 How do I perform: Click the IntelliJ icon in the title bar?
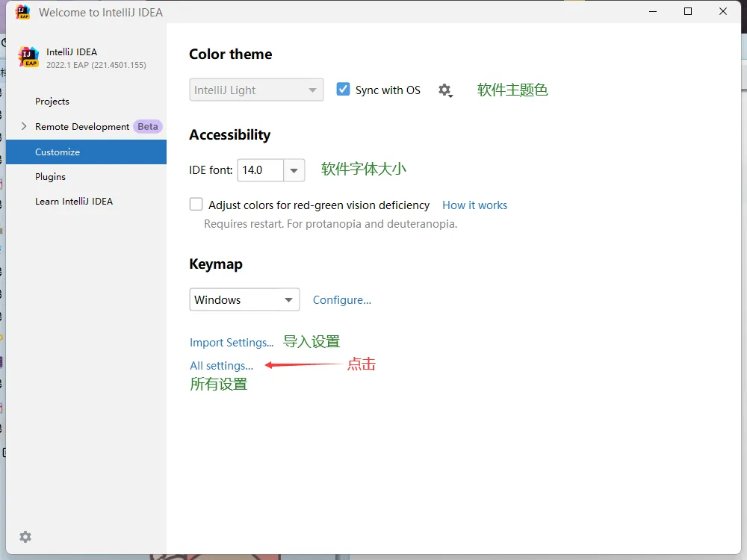[23, 12]
